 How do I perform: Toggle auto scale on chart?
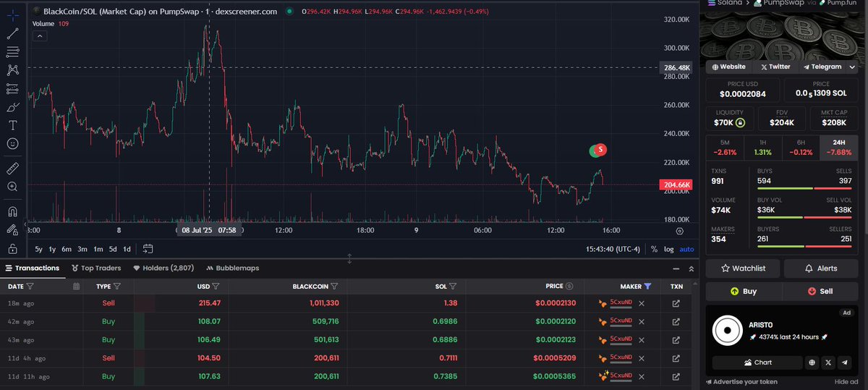click(686, 249)
